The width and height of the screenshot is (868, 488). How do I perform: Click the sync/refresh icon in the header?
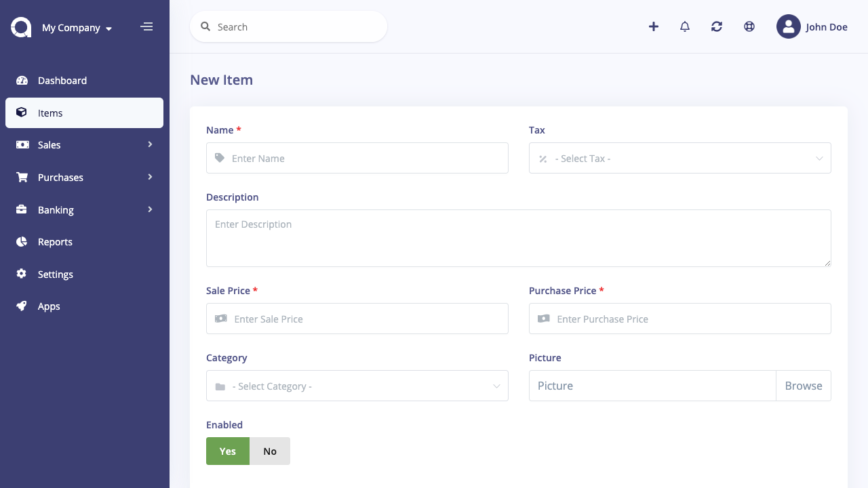point(716,26)
